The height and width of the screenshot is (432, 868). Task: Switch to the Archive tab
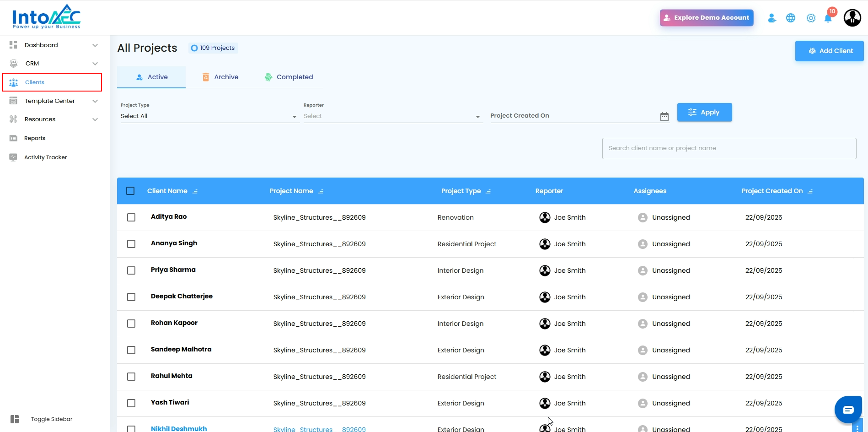click(220, 77)
